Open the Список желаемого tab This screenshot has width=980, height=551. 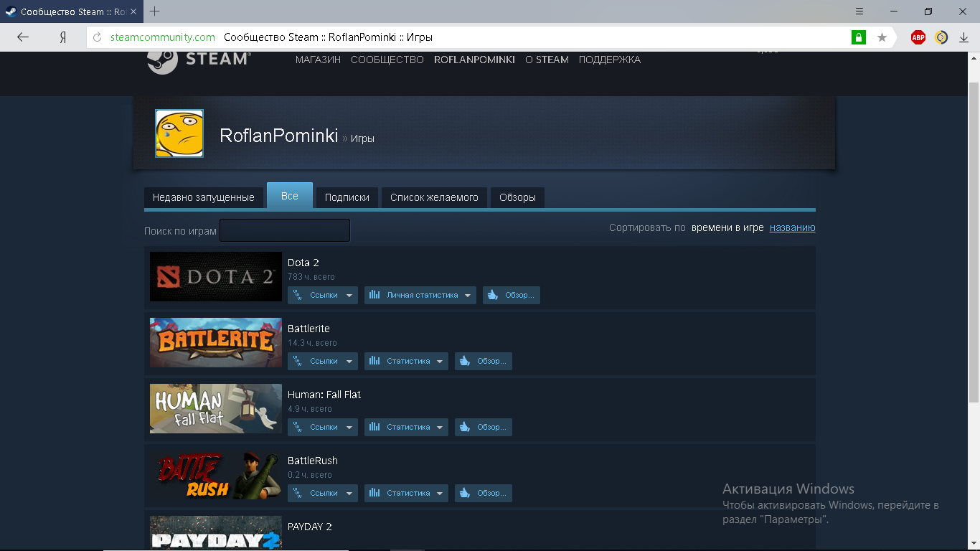click(434, 197)
